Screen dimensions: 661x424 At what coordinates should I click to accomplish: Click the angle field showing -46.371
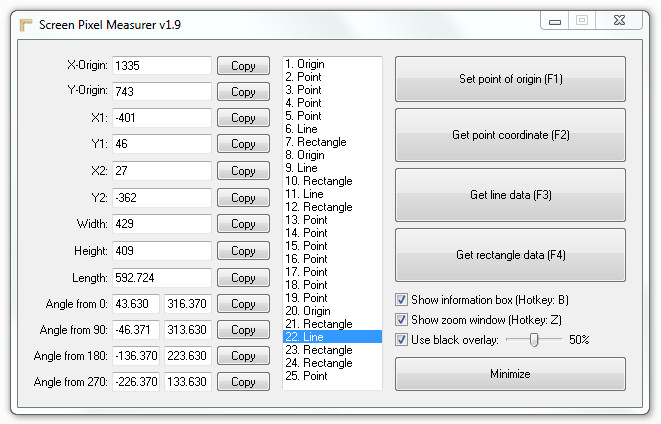pos(136,330)
